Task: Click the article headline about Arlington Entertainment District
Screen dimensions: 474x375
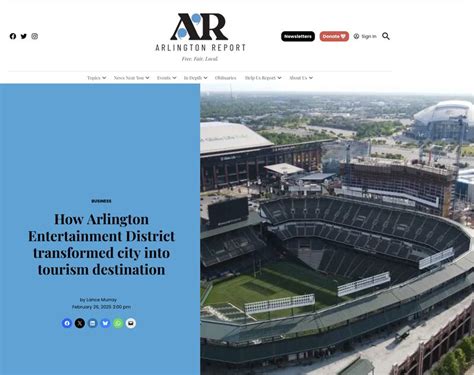Action: [101, 244]
